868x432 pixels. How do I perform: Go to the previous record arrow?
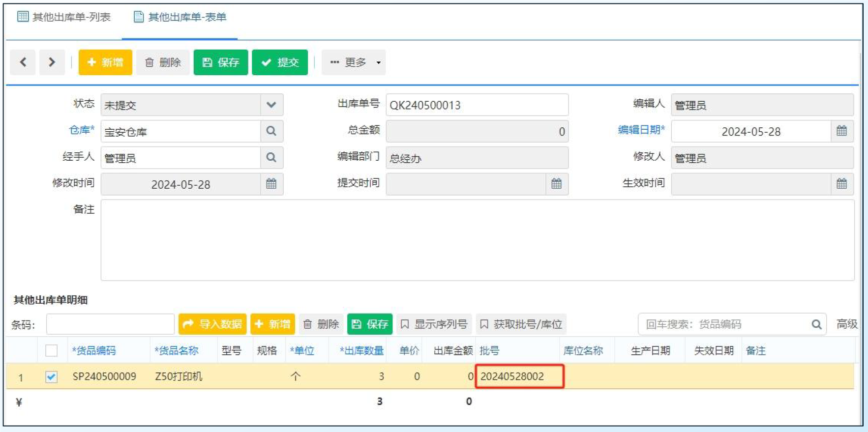point(23,62)
